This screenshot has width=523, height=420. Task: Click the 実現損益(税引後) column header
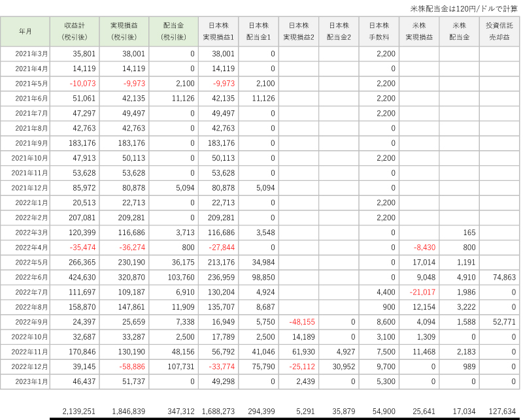124,31
